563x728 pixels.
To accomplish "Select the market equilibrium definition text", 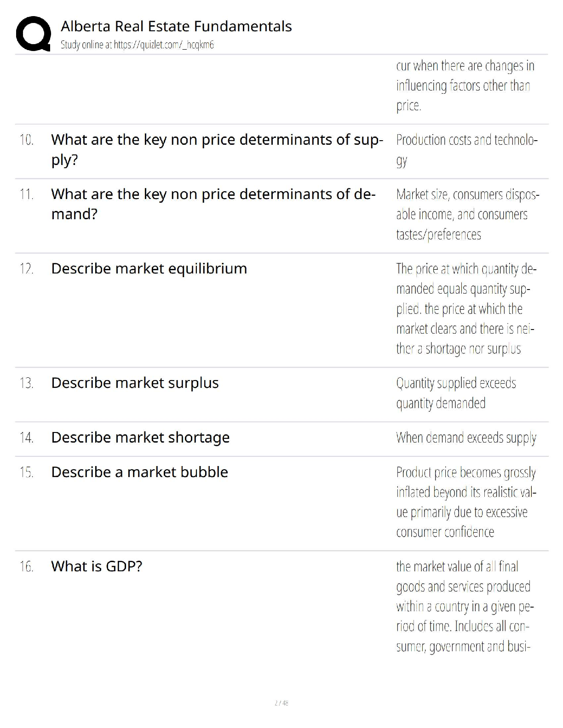I will (466, 308).
